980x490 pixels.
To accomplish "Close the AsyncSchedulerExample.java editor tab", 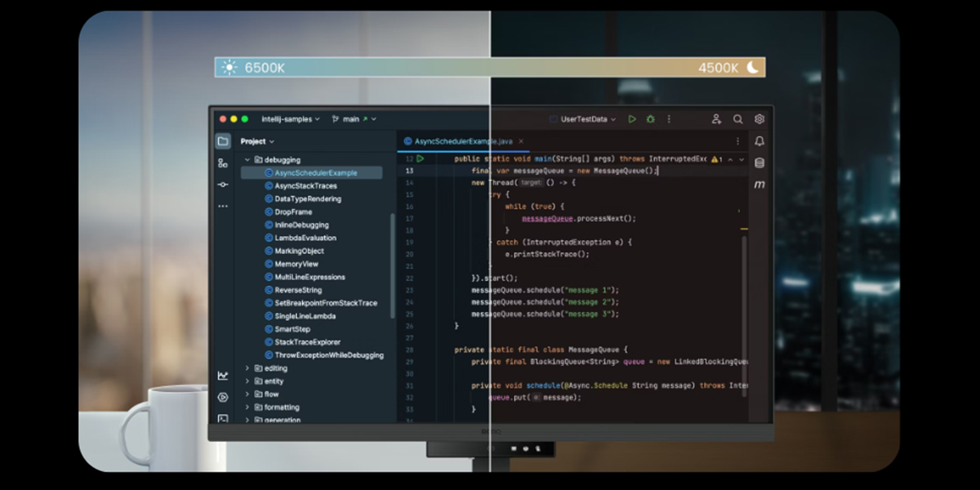I will (521, 141).
